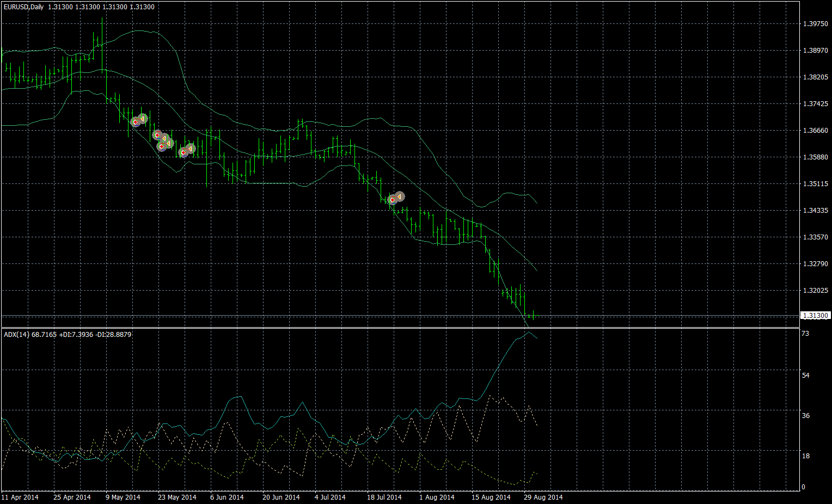Click date label 6 Jun 2014
Screen dimensions: 832x504
227,497
